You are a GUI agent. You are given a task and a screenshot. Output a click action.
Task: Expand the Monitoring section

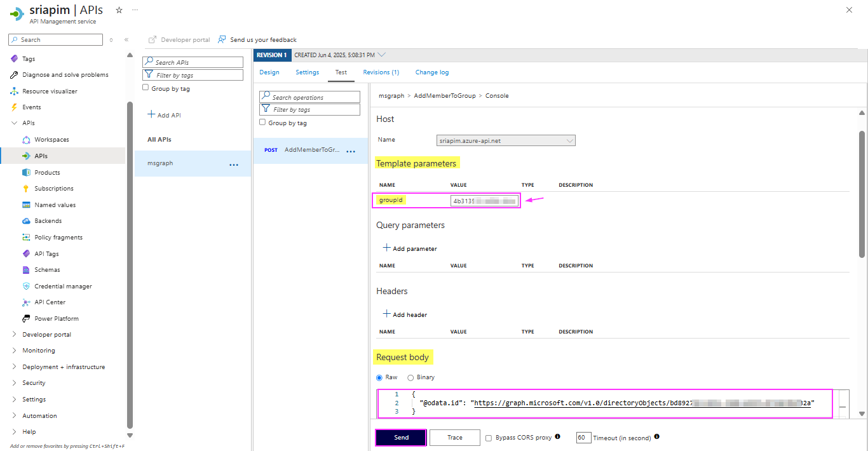[14, 351]
